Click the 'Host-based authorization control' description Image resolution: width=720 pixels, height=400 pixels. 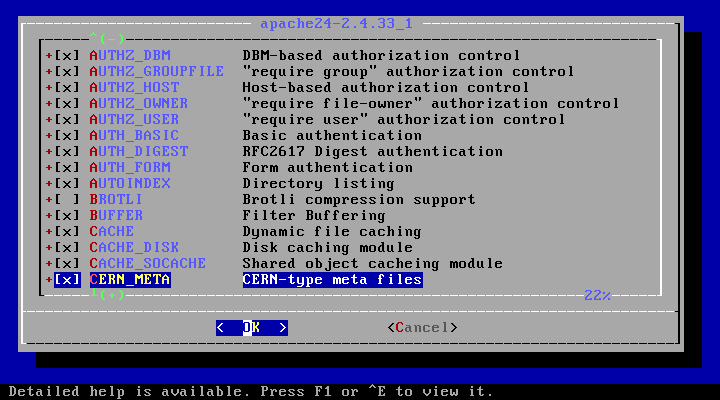tap(386, 88)
